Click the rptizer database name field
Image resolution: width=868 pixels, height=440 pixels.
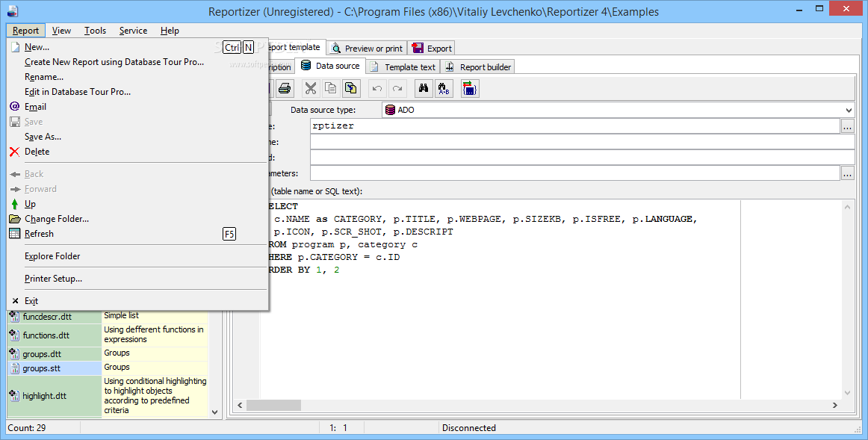(x=575, y=126)
